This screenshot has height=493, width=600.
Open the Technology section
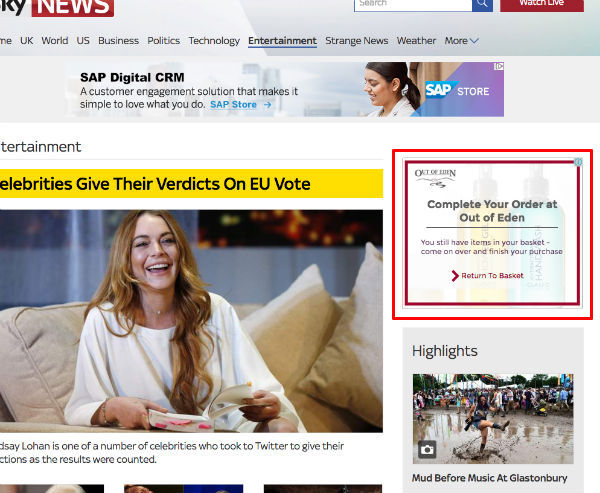pyautogui.click(x=214, y=41)
